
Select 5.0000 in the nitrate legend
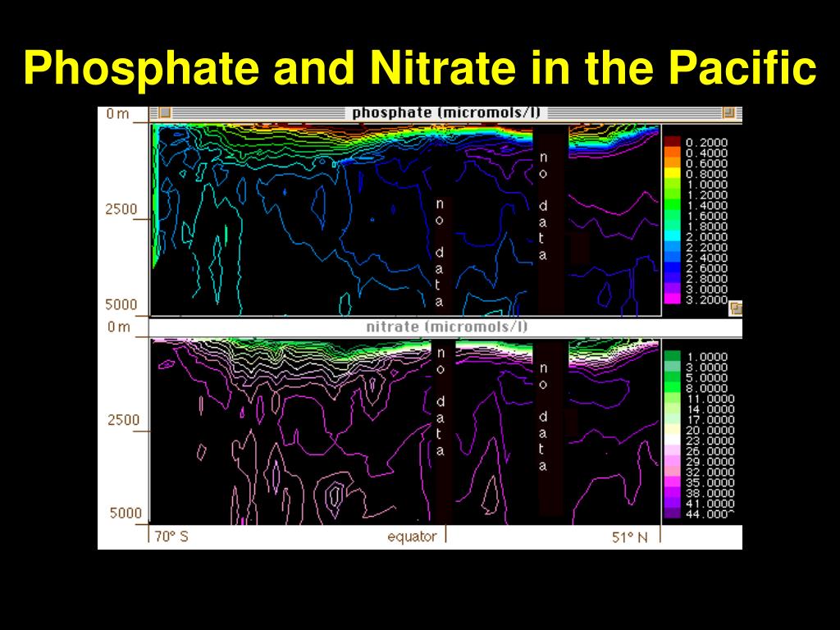[707, 377]
